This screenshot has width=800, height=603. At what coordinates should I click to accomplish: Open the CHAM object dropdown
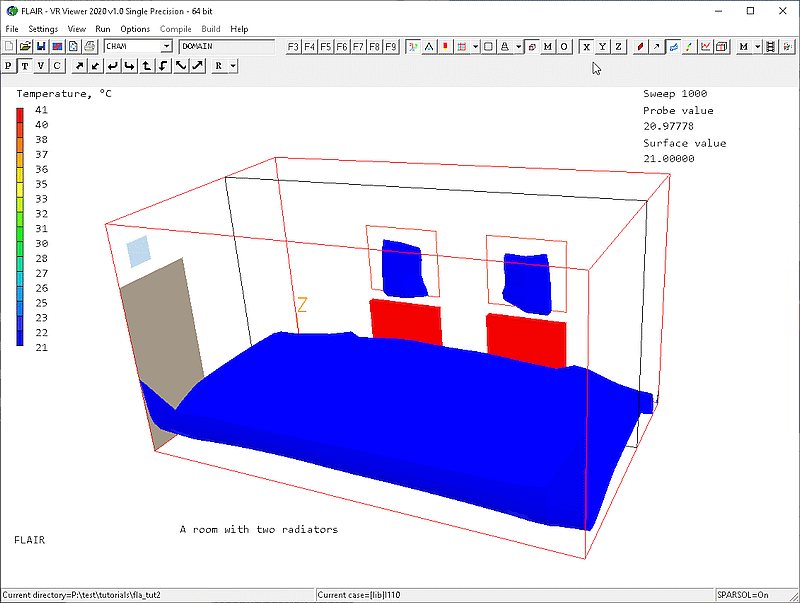coord(166,46)
